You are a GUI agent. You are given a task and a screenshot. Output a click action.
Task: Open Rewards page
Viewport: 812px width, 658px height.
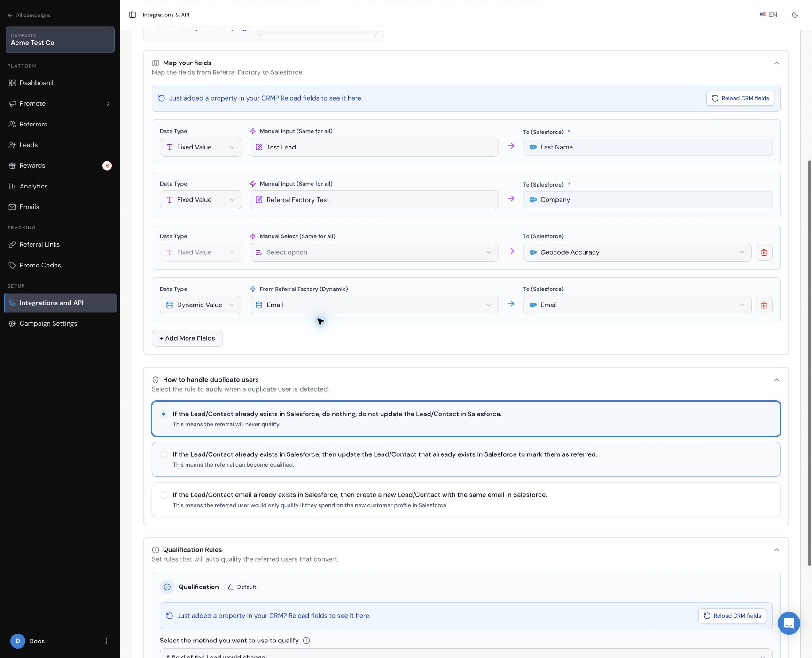tap(60, 165)
